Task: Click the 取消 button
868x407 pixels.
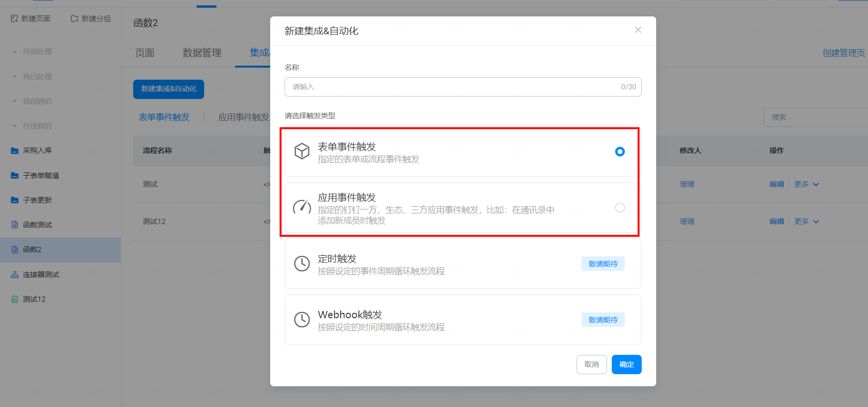Action: click(592, 365)
